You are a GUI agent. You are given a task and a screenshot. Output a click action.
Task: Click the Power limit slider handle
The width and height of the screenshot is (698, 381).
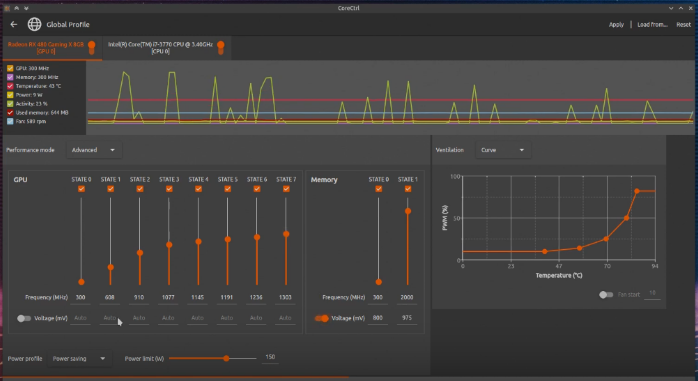point(226,358)
